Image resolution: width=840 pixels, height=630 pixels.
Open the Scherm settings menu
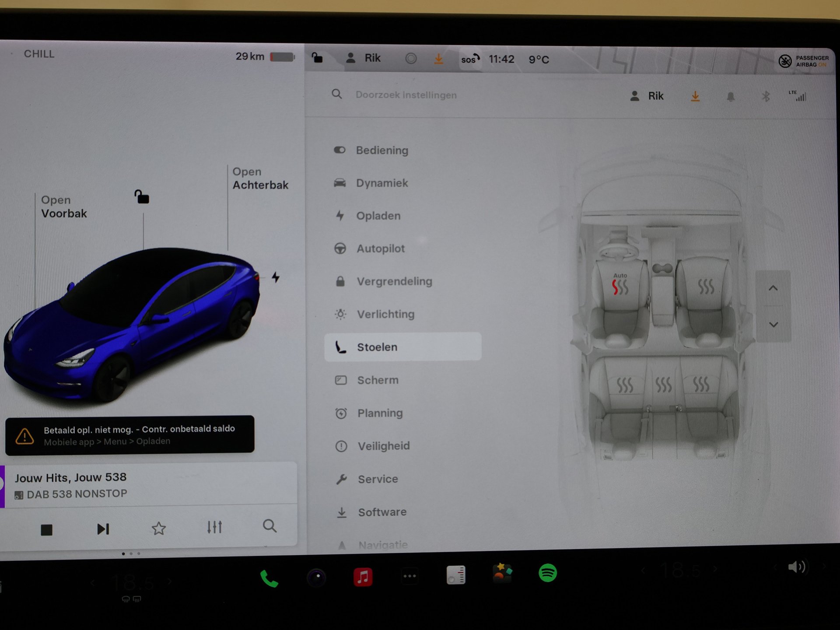378,380
